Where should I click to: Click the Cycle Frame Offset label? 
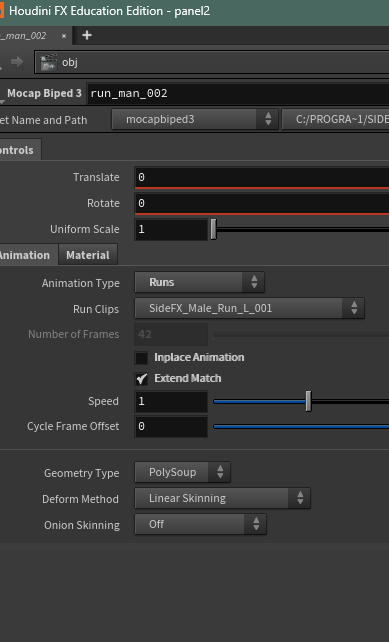73,426
